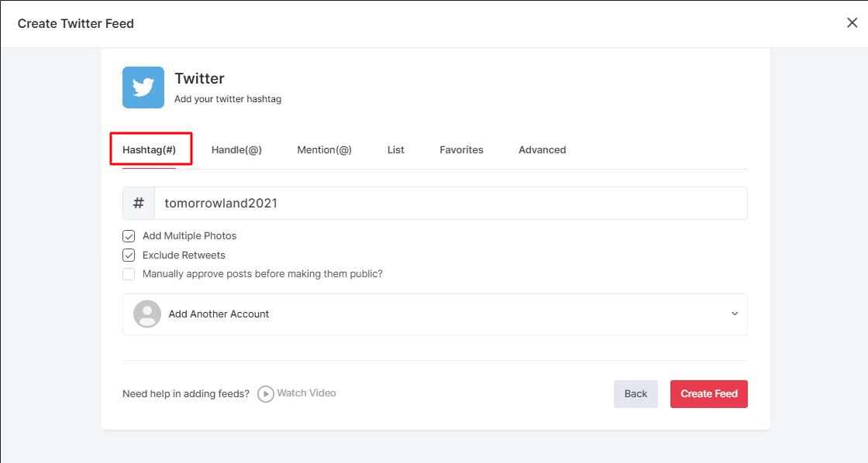
Task: Click the Add Another Account label
Action: pos(219,314)
